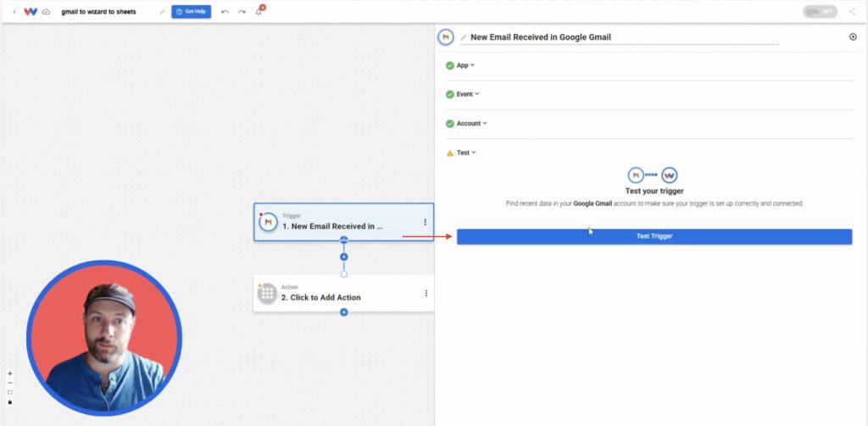Click the grid app icon in action node
868x426 pixels.
pyautogui.click(x=267, y=293)
